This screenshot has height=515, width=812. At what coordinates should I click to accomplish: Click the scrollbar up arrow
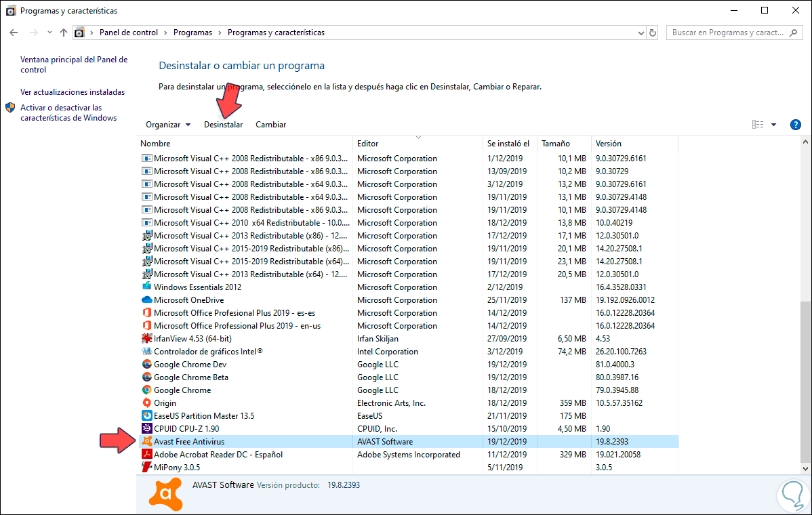[x=805, y=142]
